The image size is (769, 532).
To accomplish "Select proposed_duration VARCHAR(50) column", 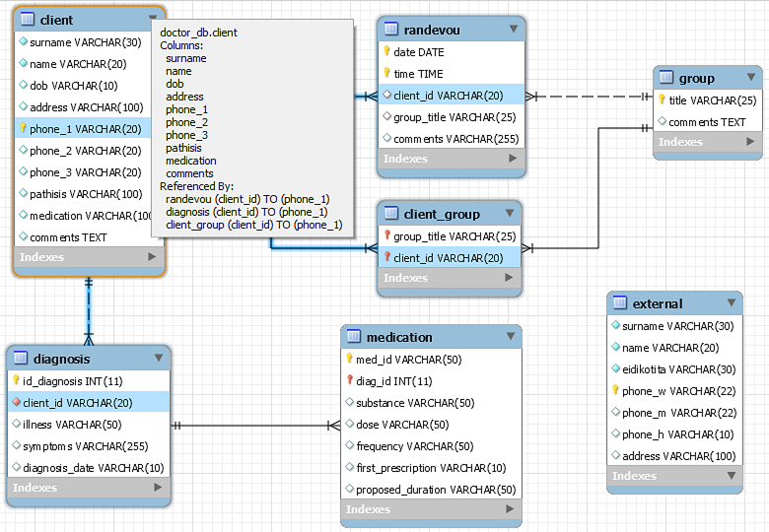I will [x=431, y=489].
